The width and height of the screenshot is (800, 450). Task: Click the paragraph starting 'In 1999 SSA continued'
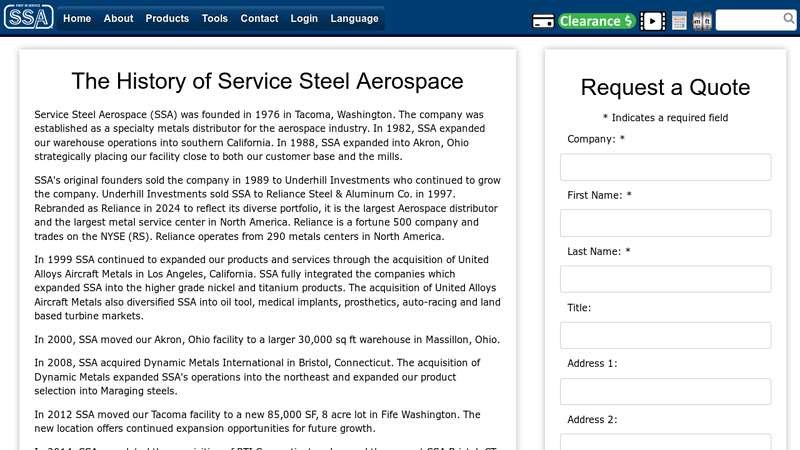point(267,288)
